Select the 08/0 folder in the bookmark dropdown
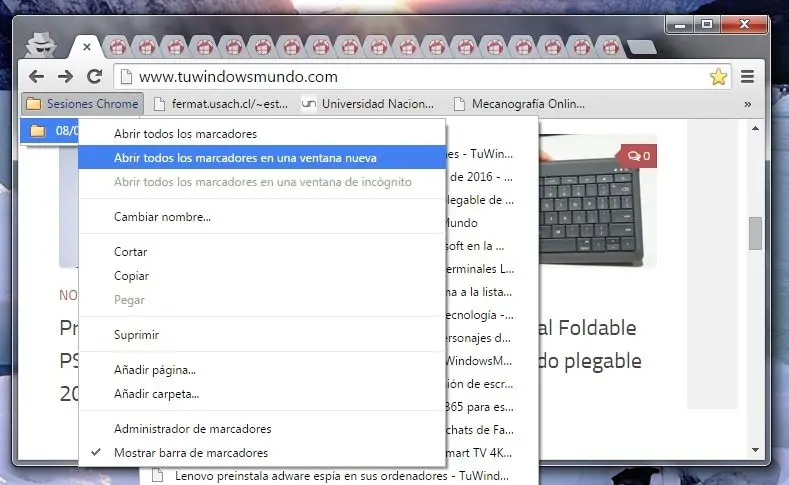This screenshot has width=789, height=485. 49,131
